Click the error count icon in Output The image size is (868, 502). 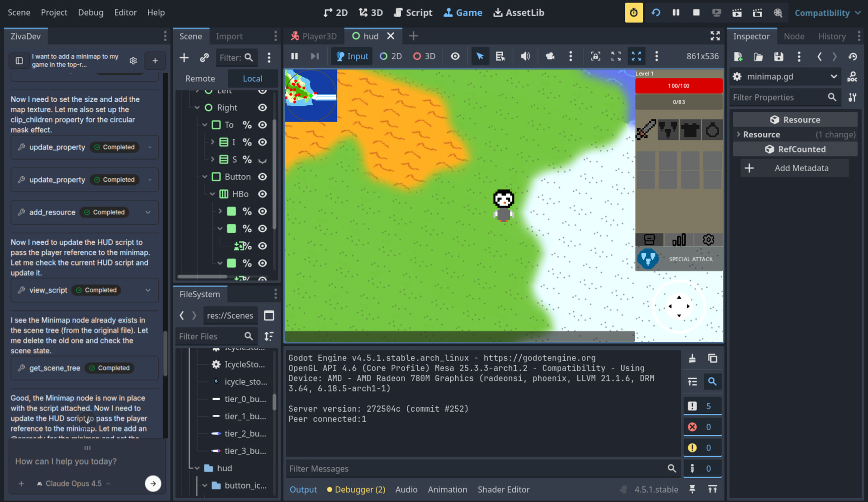click(692, 427)
